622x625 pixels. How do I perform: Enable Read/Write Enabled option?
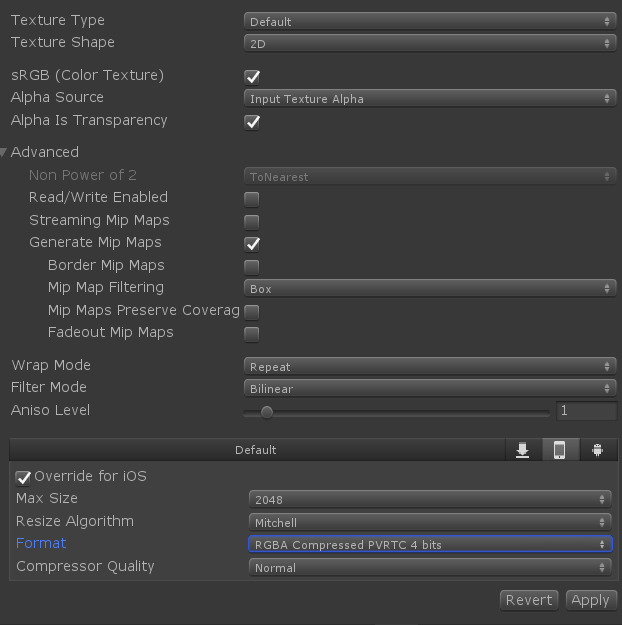click(x=252, y=198)
